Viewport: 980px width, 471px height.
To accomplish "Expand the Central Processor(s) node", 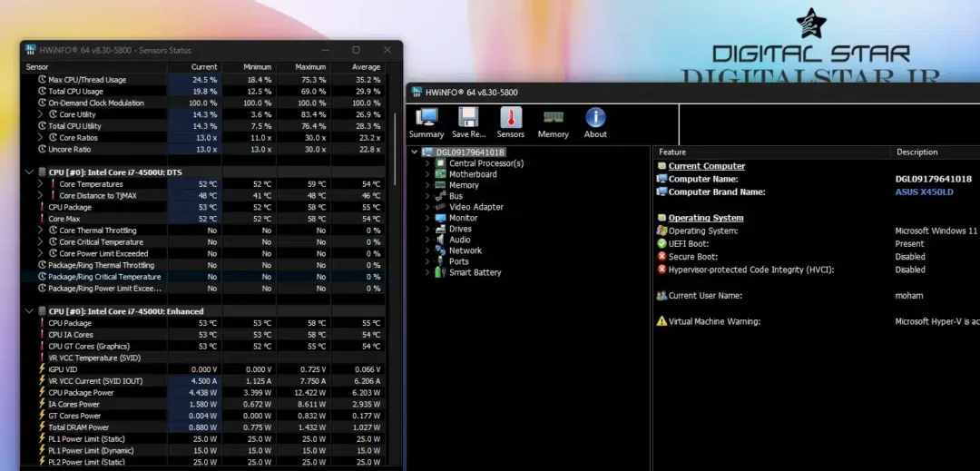I will tap(428, 163).
